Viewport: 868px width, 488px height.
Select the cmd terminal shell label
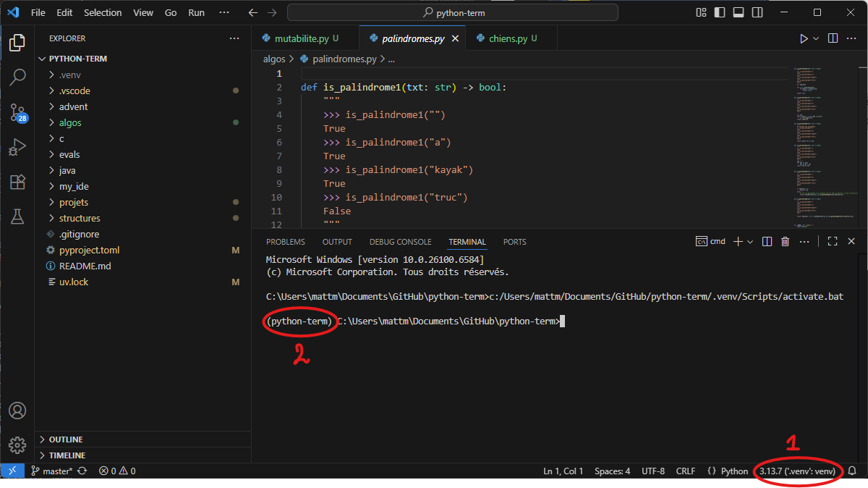coord(710,242)
